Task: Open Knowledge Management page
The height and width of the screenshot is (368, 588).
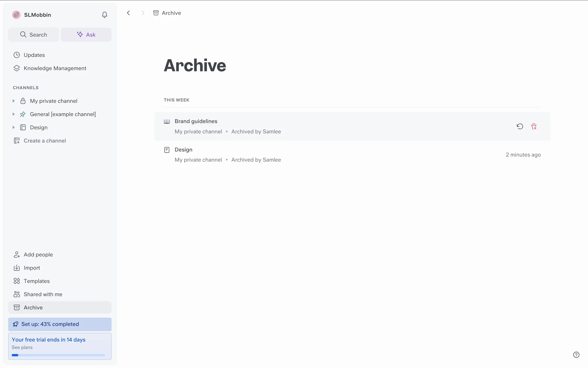Action: coord(55,68)
